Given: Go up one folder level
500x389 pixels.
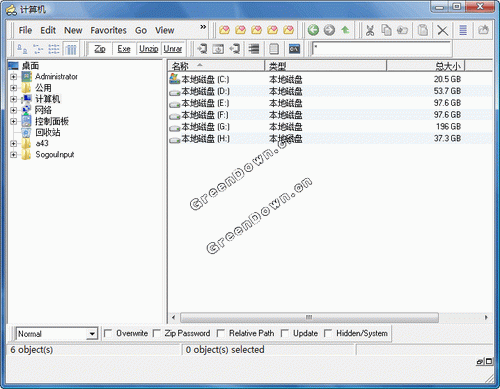Looking at the screenshot, I should (345, 30).
